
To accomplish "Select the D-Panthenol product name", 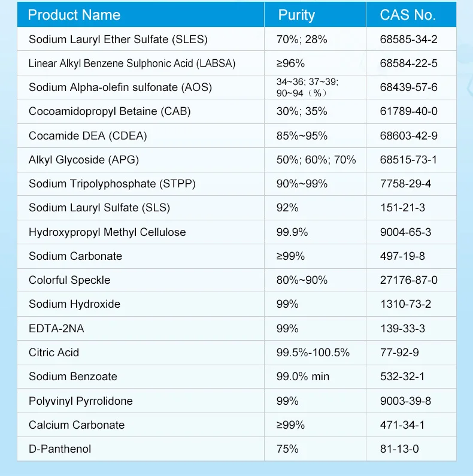I will click(x=60, y=449).
